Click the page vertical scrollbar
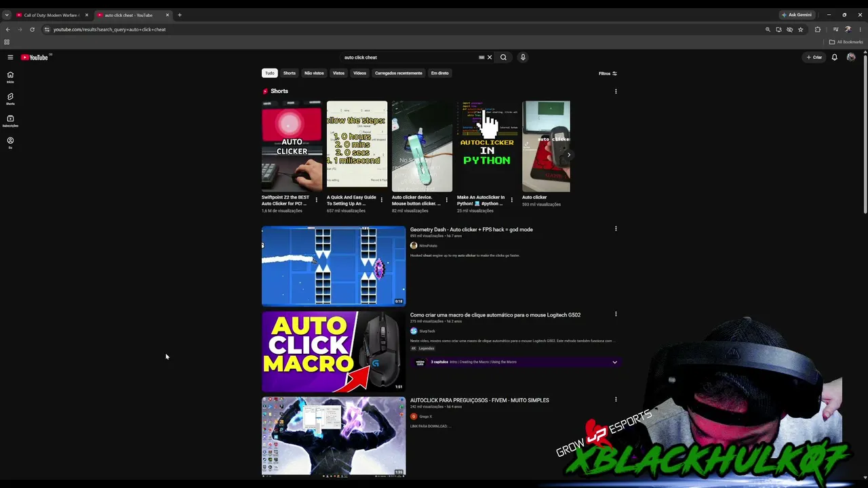Screen dimensions: 868x488 [x=865, y=136]
